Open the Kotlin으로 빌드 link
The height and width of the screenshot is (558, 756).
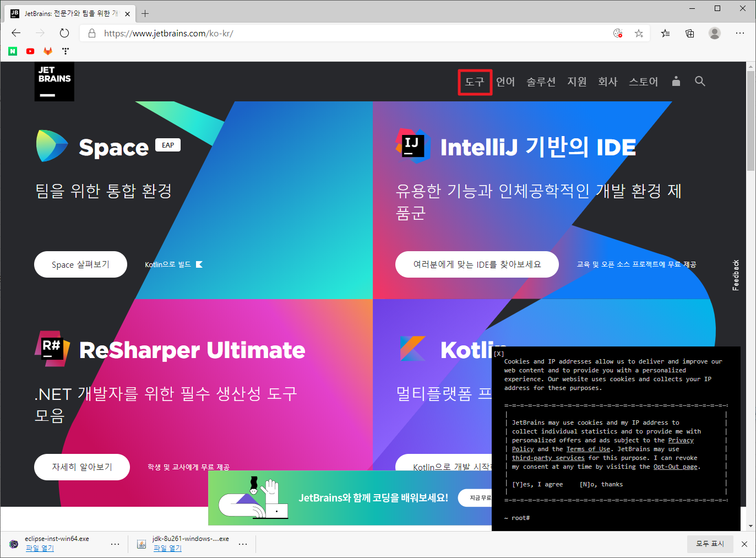[173, 264]
